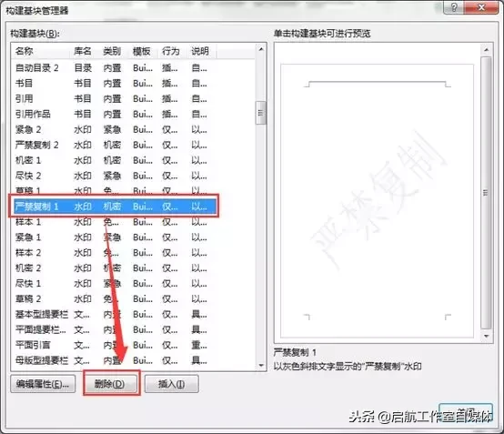Click the 模板 column header
The image size is (504, 434).
[144, 51]
